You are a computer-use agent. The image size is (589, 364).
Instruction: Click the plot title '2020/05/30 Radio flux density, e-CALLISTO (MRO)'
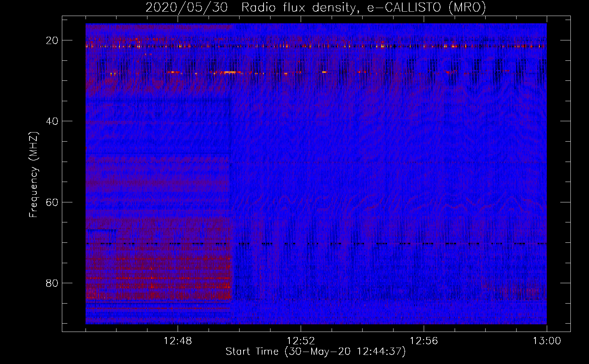[x=316, y=7]
